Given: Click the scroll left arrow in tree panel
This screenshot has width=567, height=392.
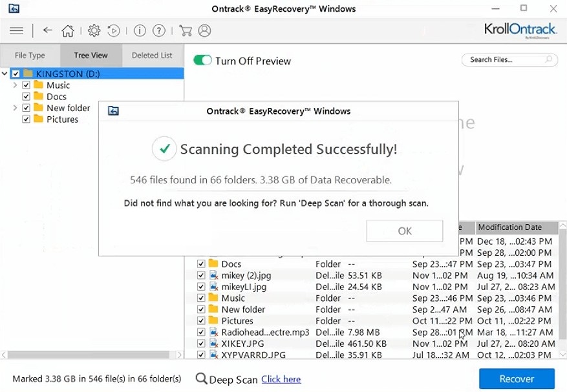Looking at the screenshot, I should click(x=4, y=355).
